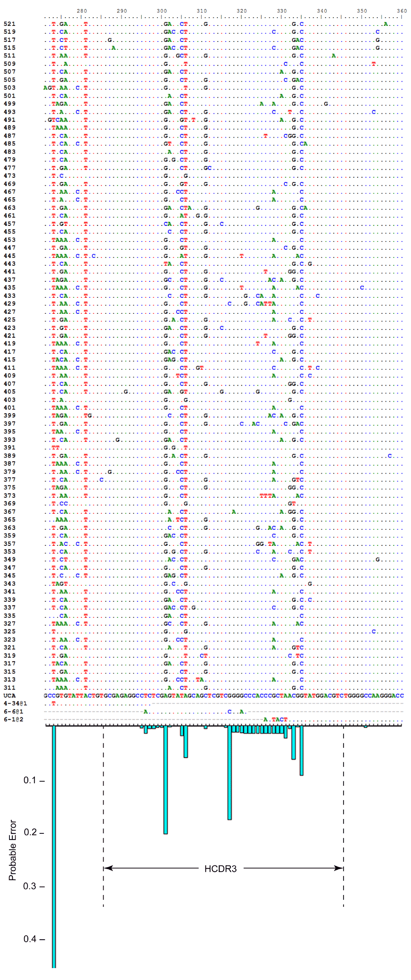Select sequence row label 335
Image resolution: width=411 pixels, height=980 pixels.
(9, 616)
